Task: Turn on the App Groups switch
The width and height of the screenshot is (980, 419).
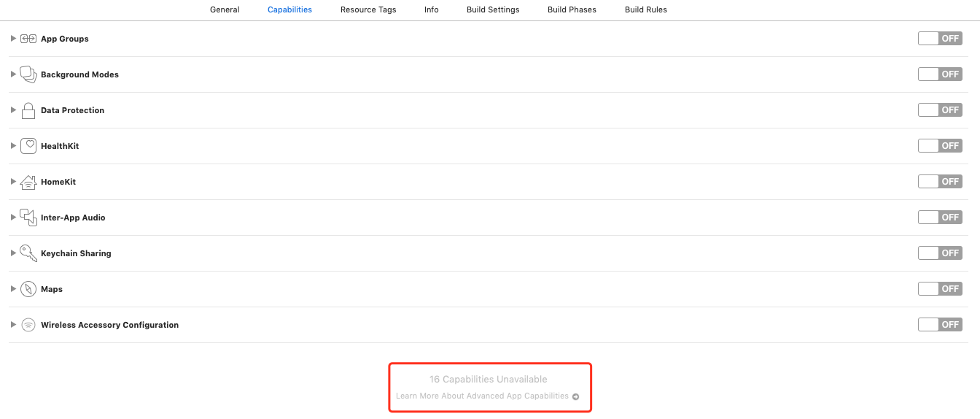Action: tap(940, 39)
